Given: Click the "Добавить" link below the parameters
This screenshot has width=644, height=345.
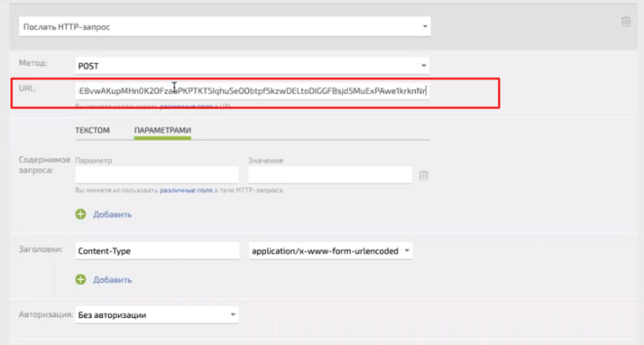Looking at the screenshot, I should click(x=112, y=215).
